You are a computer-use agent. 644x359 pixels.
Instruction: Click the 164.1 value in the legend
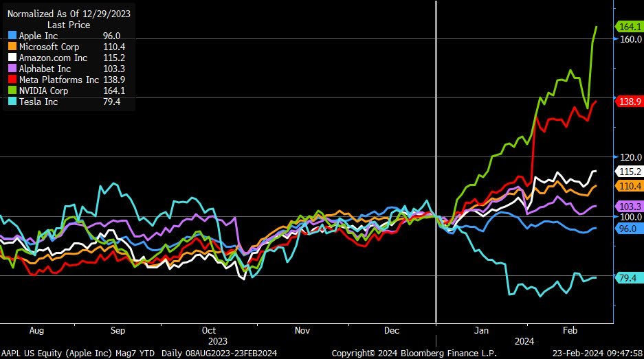(114, 91)
